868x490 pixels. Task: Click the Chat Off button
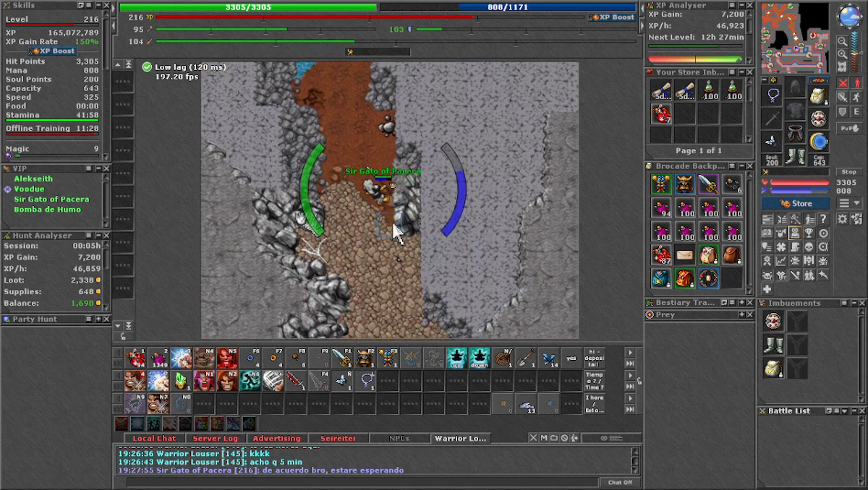pyautogui.click(x=621, y=483)
